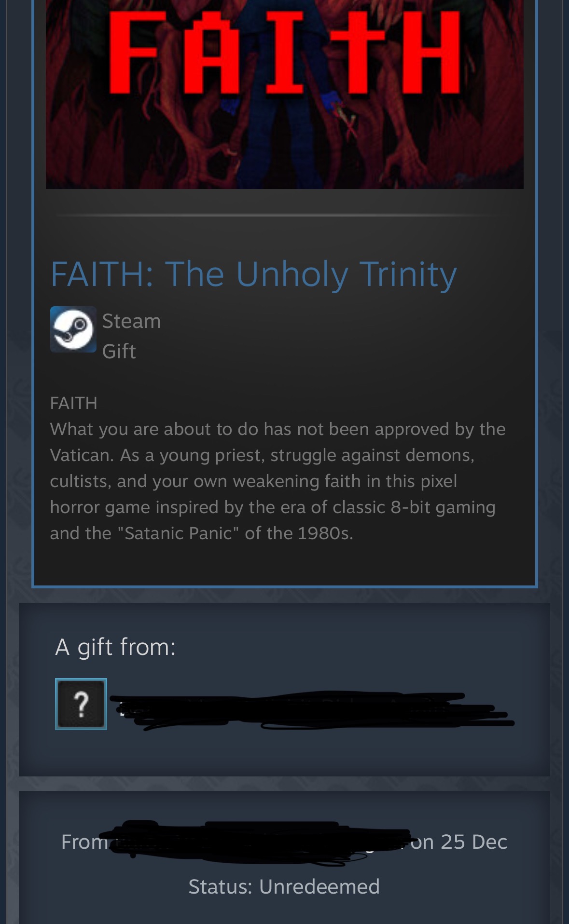
Task: Click the 'on 25 Dec' gift date
Action: 458,842
